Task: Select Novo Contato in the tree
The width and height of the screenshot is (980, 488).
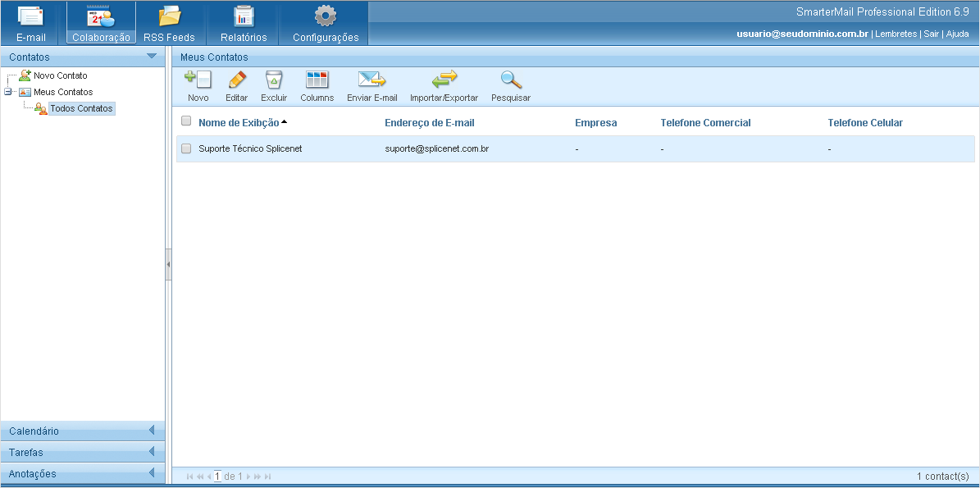Action: tap(60, 75)
